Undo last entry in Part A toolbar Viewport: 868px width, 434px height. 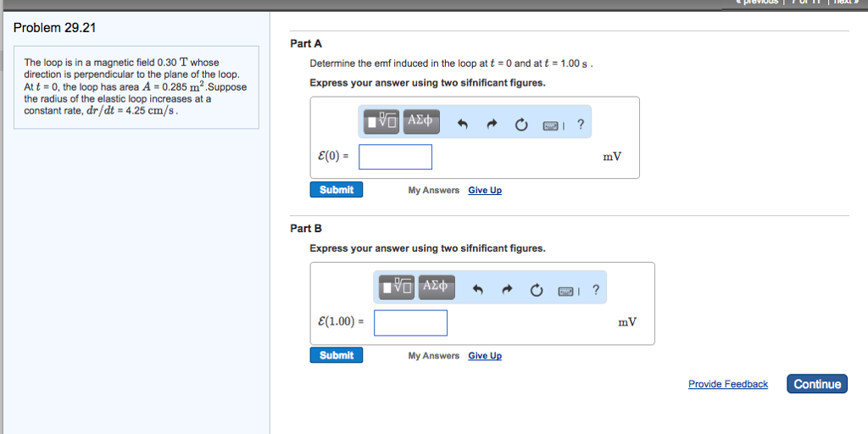pyautogui.click(x=463, y=125)
